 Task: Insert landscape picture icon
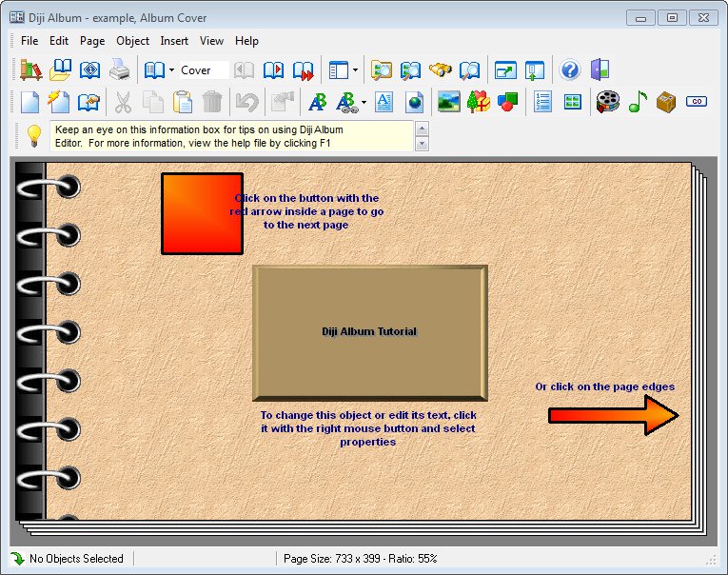tap(449, 102)
